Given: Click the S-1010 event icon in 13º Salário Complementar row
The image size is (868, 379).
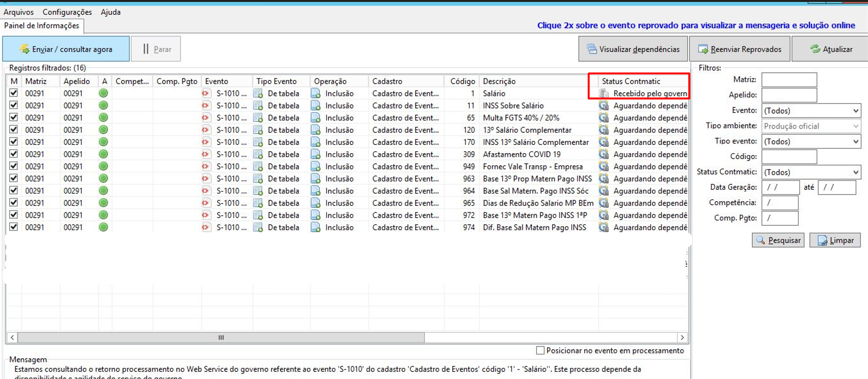Looking at the screenshot, I should (206, 130).
